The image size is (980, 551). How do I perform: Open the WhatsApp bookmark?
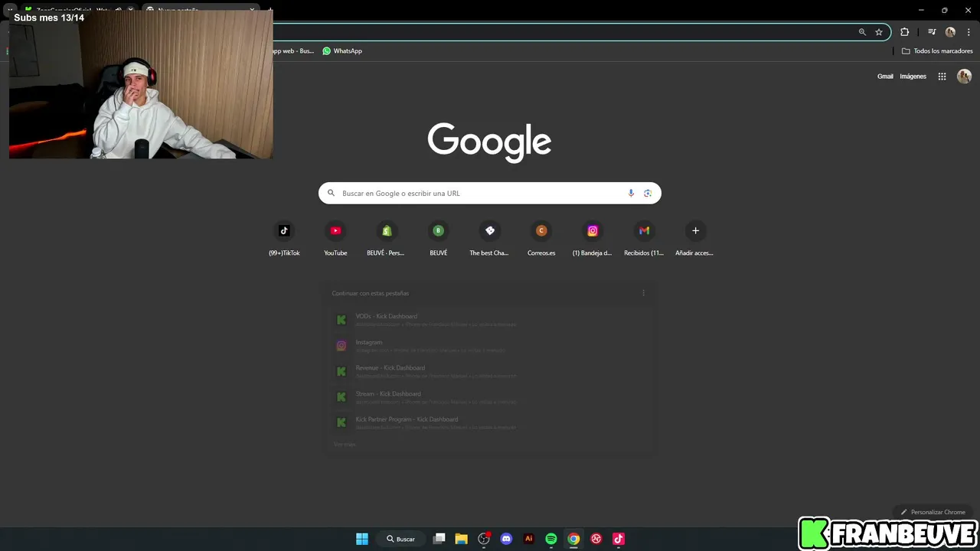[x=342, y=51]
